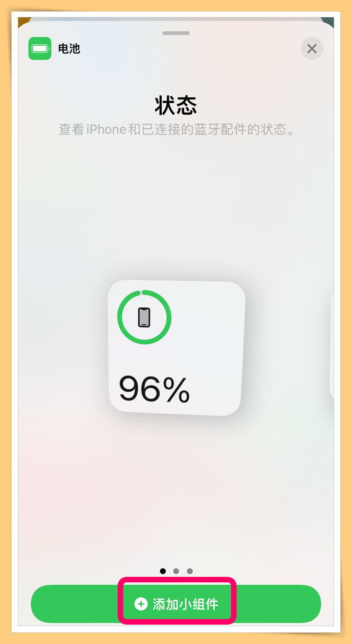Tap the green Battery app icon
352x644 pixels.
(x=40, y=48)
